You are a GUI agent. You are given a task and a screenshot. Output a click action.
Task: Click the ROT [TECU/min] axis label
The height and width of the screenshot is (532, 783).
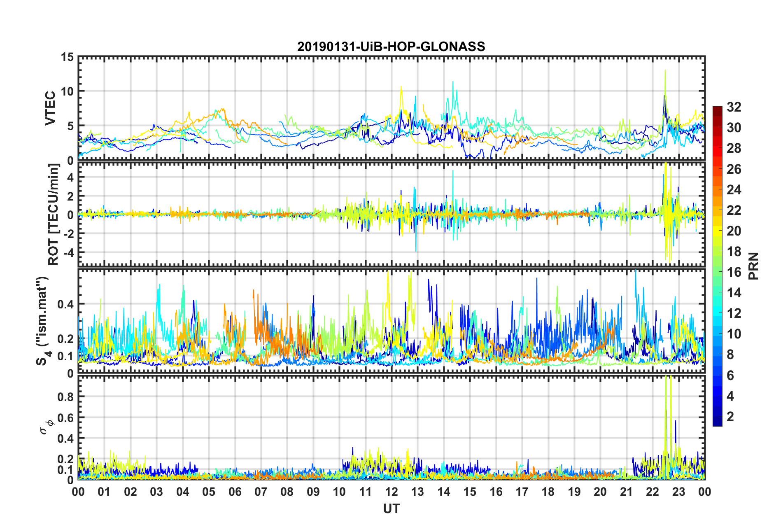[54, 215]
